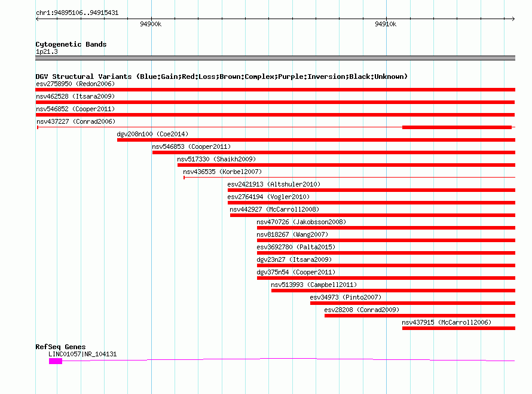The height and width of the screenshot is (394, 532).
Task: Open esv2421913 (Altshuler2010) label
Action: [274, 184]
